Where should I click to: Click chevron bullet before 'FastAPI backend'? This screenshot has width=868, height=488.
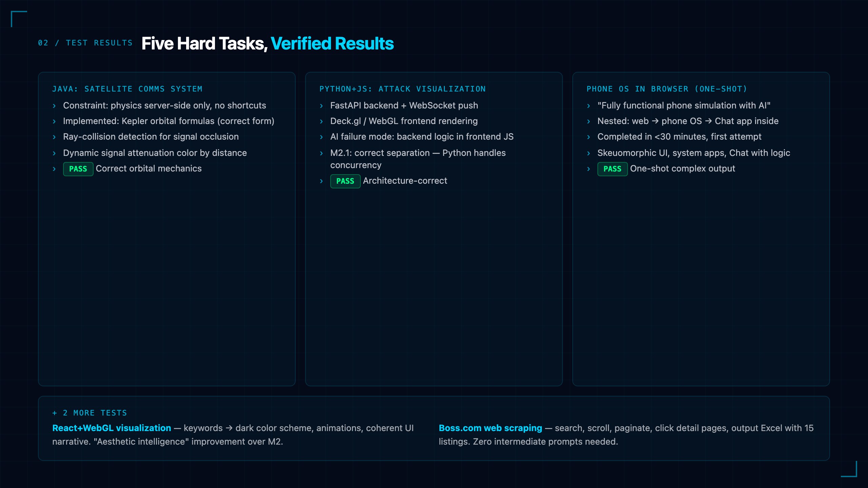321,106
